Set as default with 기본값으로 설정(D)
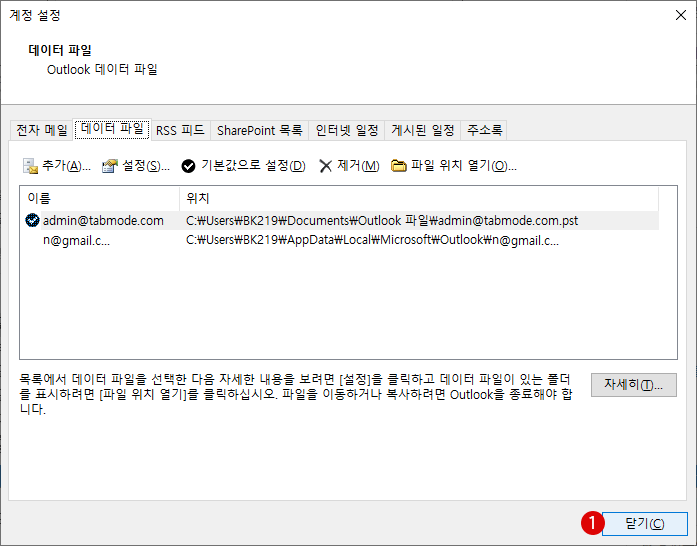Viewport: 697px width, 546px height. 244,166
